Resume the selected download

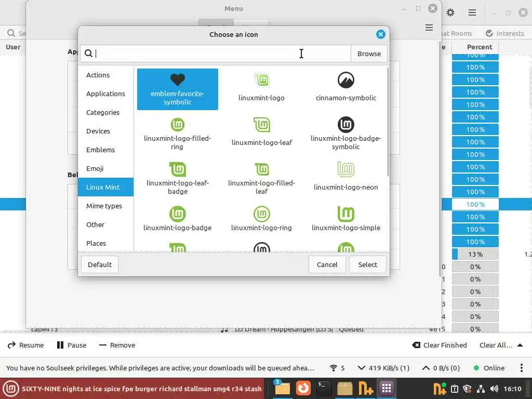(26, 345)
